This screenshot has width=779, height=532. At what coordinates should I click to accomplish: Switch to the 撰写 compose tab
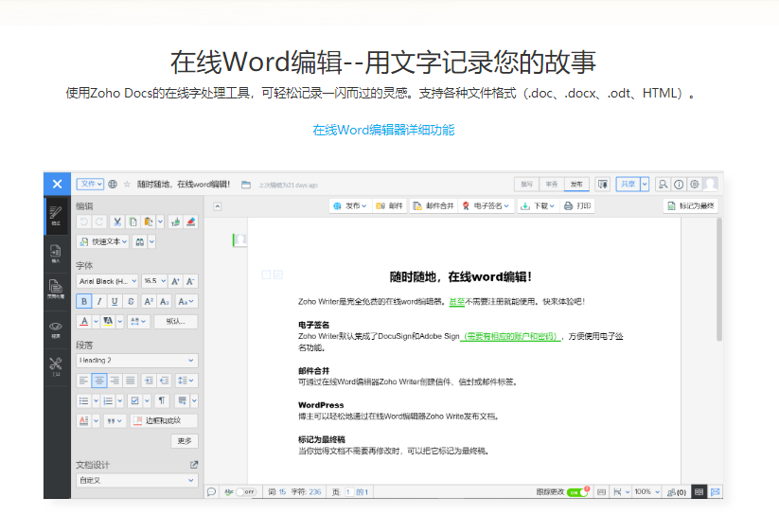(x=526, y=185)
